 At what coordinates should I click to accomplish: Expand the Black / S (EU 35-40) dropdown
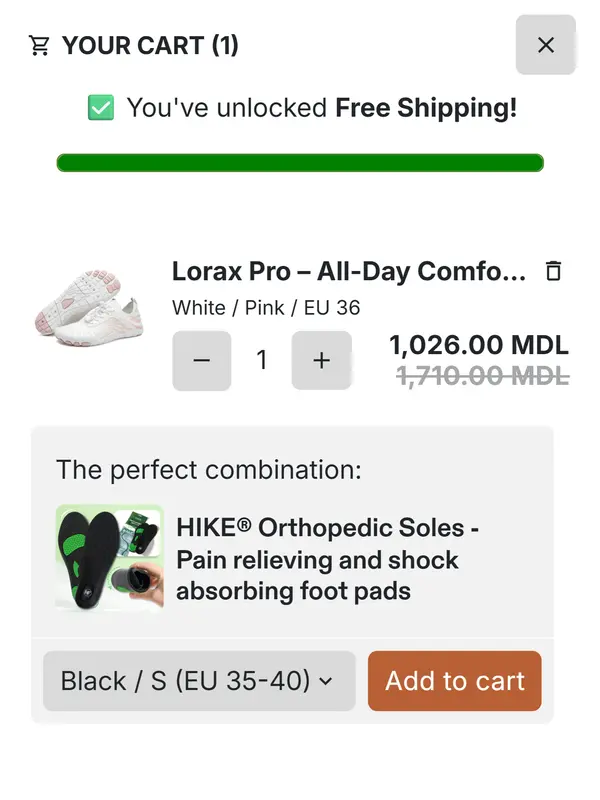[x=199, y=681]
